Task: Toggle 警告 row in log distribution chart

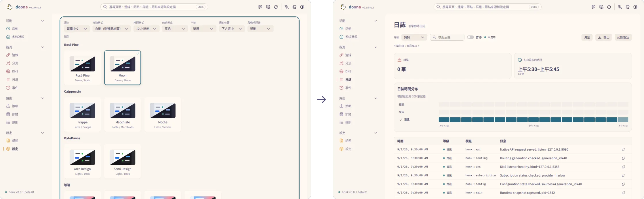Action: tap(401, 112)
